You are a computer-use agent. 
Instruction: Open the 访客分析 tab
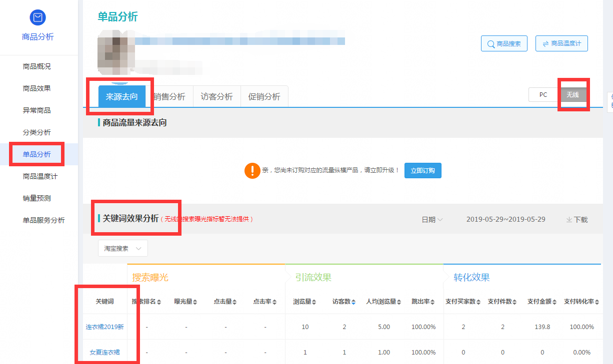(x=216, y=97)
